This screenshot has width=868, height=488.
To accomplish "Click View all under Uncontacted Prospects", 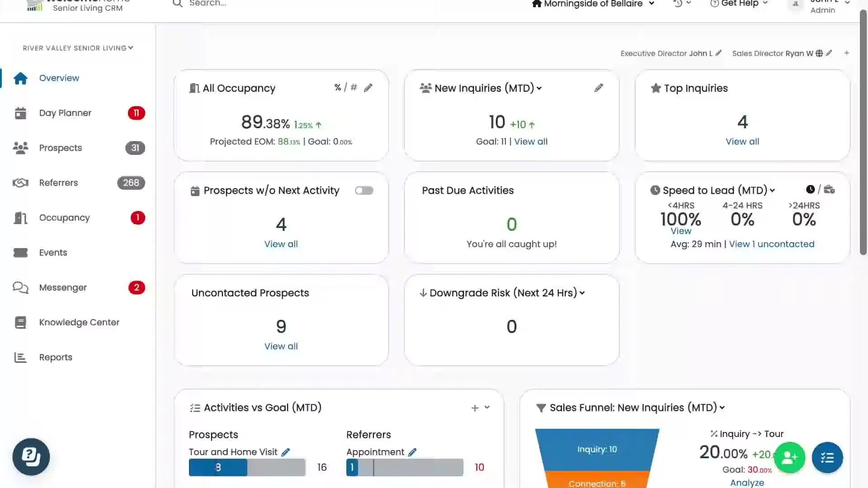I will tap(281, 346).
